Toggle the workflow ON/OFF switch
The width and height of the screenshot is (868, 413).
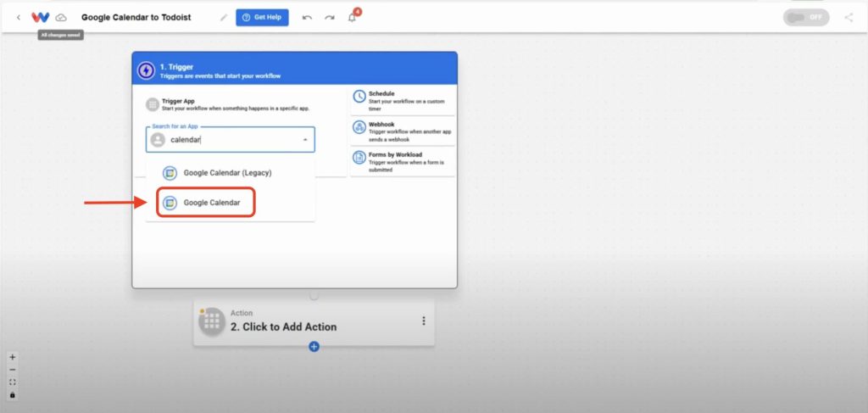tap(805, 17)
